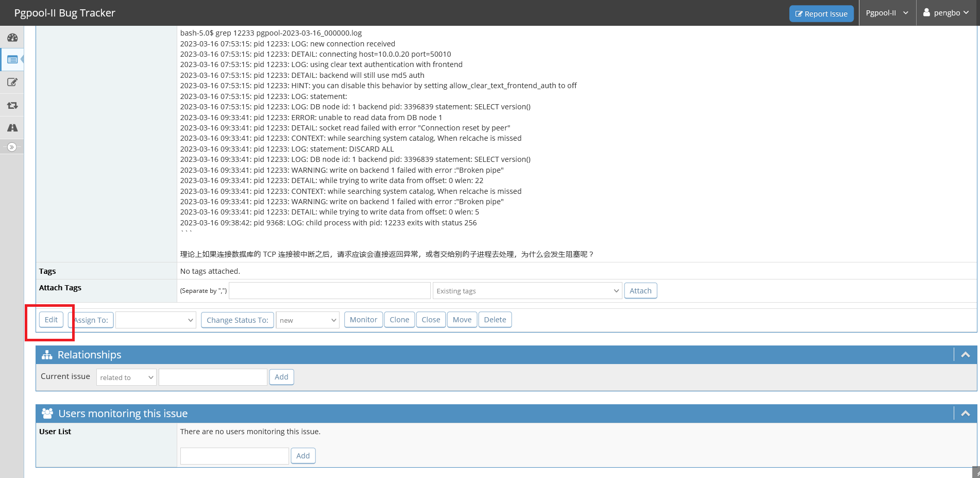Image resolution: width=980 pixels, height=478 pixels.
Task: Open the Report Issue sidebar icon
Action: [12, 83]
